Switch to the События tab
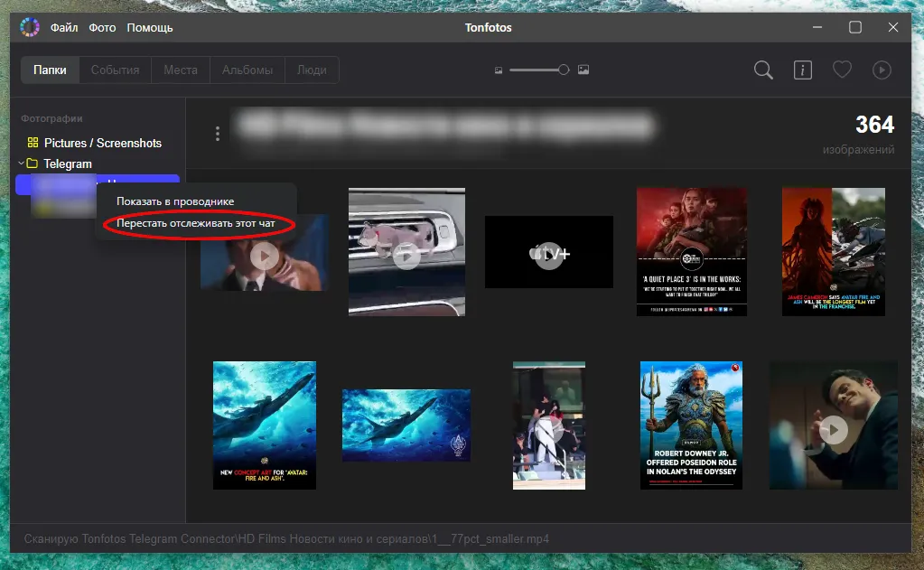 (115, 70)
